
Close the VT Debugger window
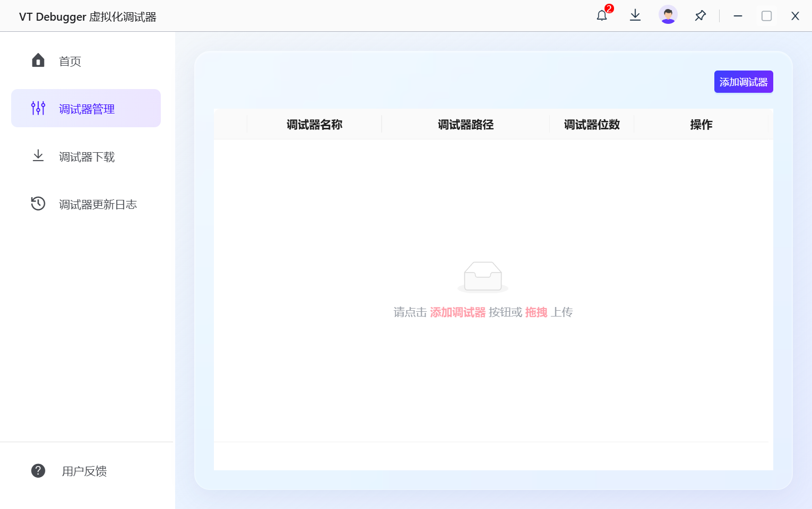click(795, 16)
